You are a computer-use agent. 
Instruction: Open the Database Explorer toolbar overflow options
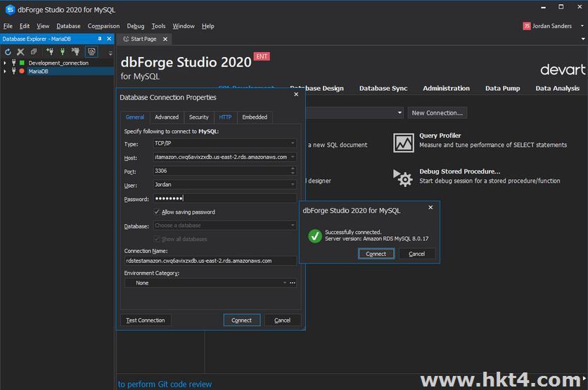pos(110,53)
